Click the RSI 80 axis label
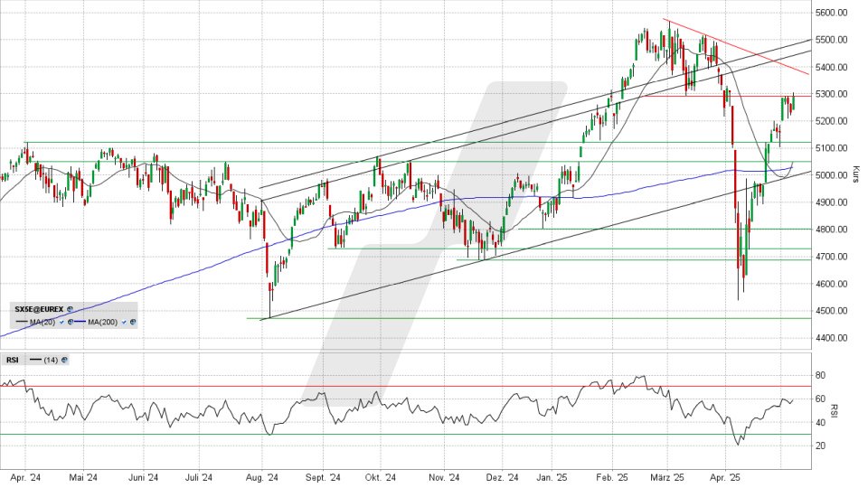The image size is (868, 488). (x=820, y=375)
